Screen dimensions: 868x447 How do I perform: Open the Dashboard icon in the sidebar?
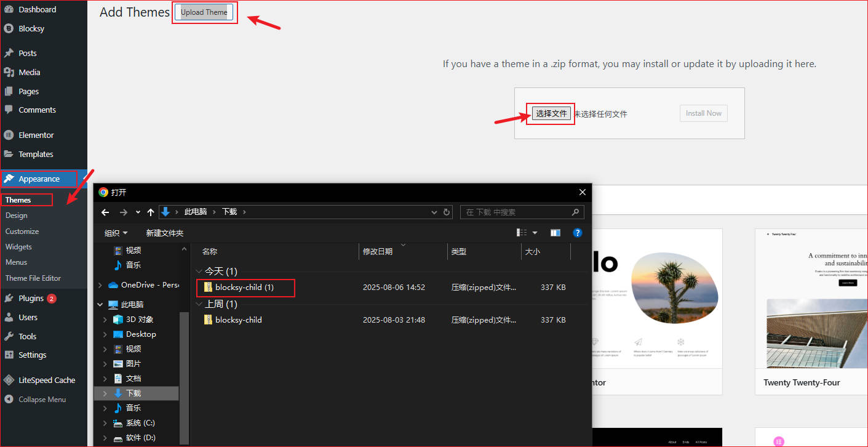(x=9, y=9)
